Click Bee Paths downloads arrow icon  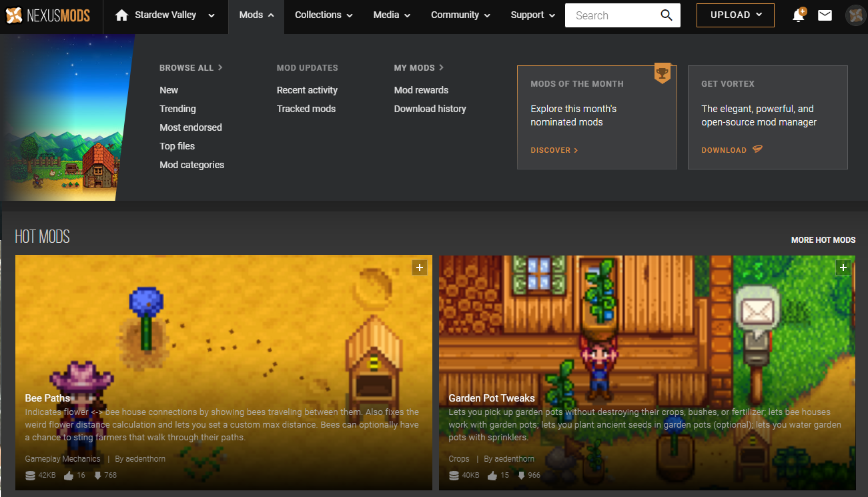point(97,476)
